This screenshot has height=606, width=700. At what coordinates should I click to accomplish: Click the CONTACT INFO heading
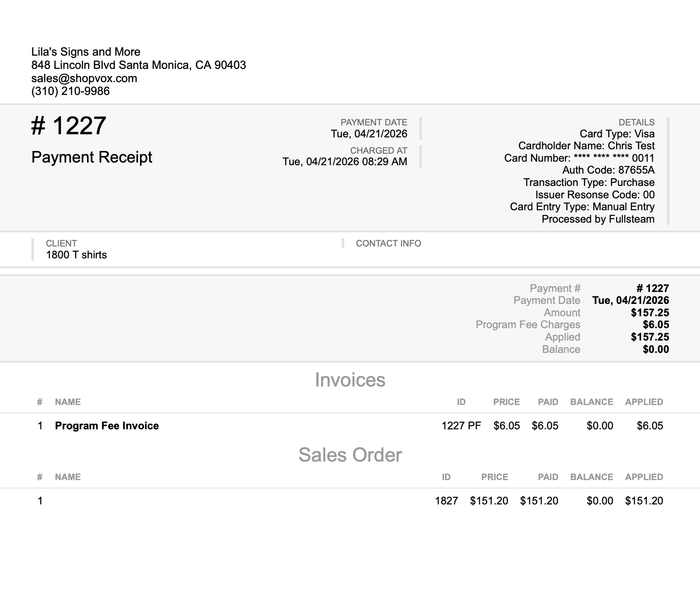point(388,243)
